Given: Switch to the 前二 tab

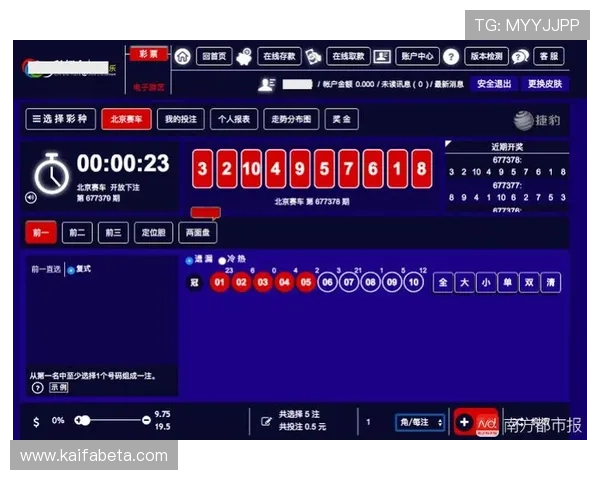Looking at the screenshot, I should [76, 233].
